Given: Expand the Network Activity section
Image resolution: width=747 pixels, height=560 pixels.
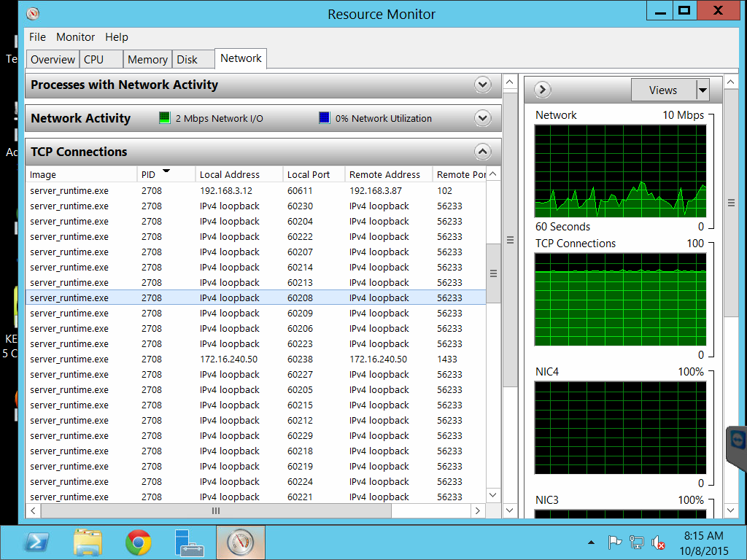Looking at the screenshot, I should pyautogui.click(x=483, y=118).
